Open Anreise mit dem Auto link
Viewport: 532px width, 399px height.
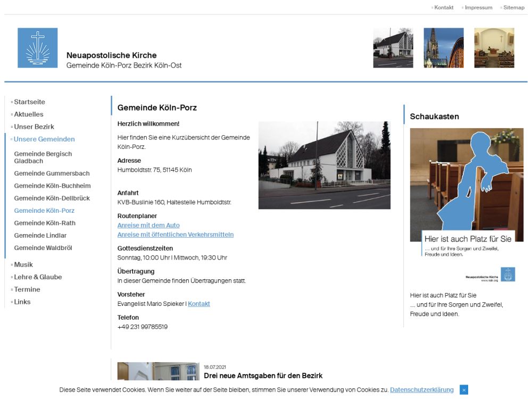point(148,226)
